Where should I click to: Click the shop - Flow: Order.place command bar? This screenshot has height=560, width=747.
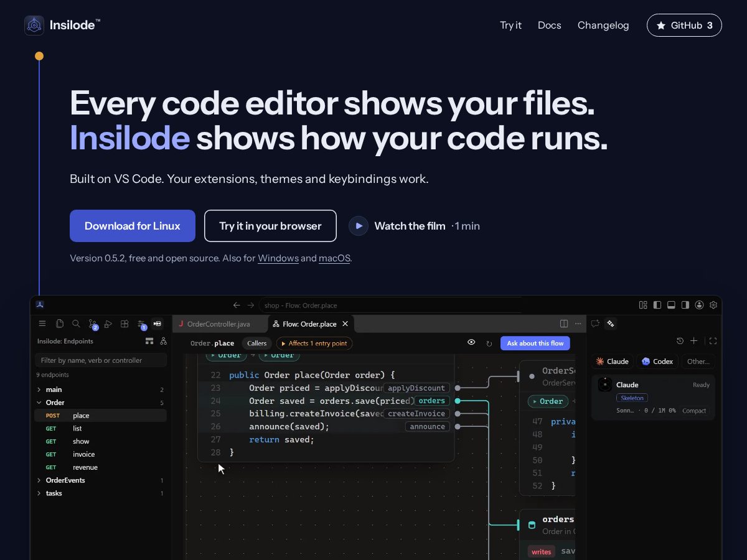coord(389,305)
